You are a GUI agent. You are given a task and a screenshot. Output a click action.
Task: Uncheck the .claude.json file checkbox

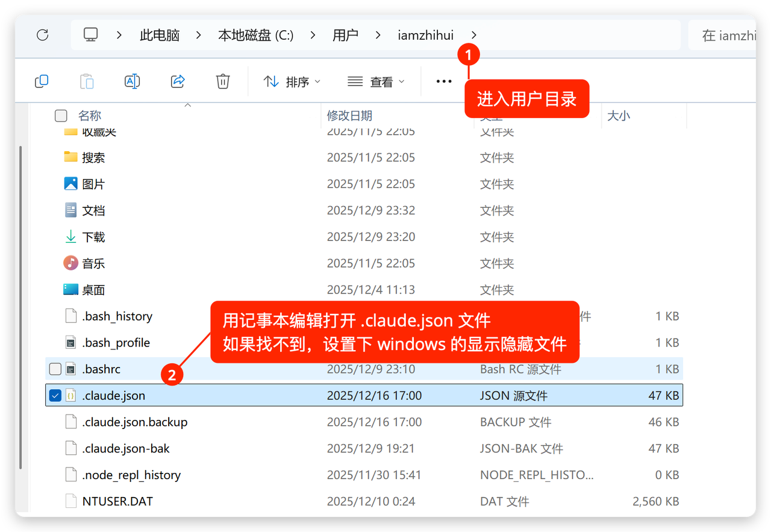coord(55,396)
